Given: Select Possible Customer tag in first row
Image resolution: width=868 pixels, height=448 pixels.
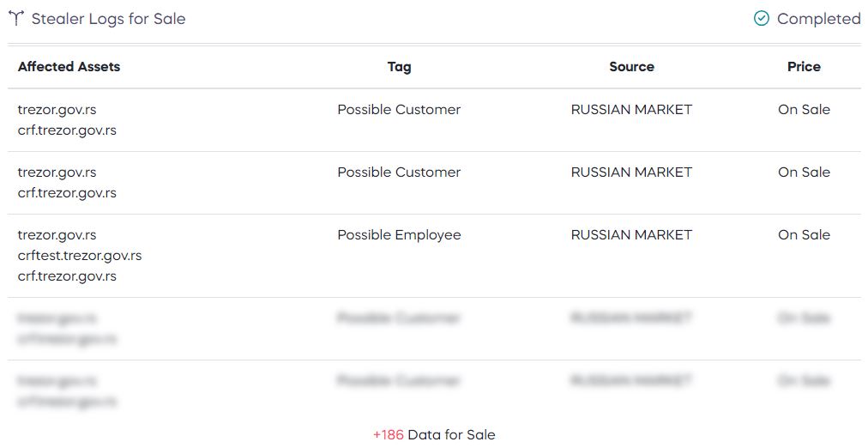Looking at the screenshot, I should 399,110.
